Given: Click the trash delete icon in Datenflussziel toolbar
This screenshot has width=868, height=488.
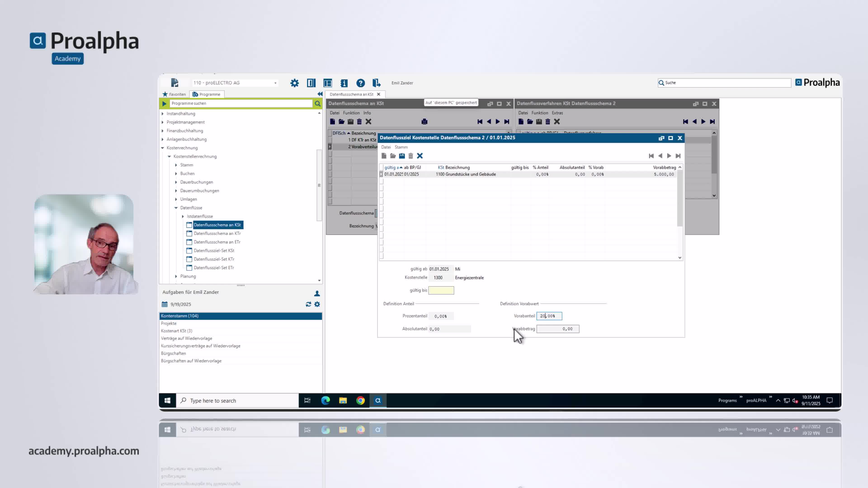Looking at the screenshot, I should click(x=411, y=156).
